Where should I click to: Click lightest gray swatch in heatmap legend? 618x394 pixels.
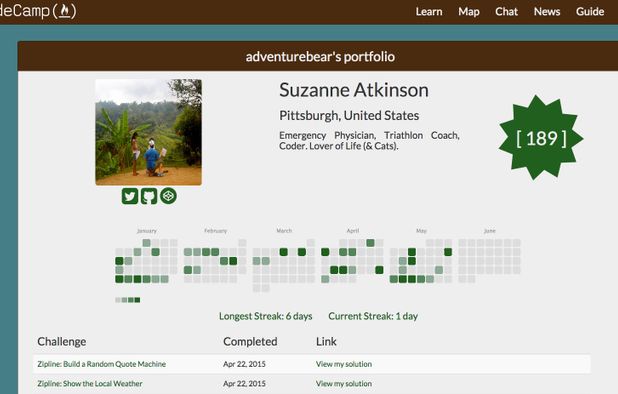118,300
